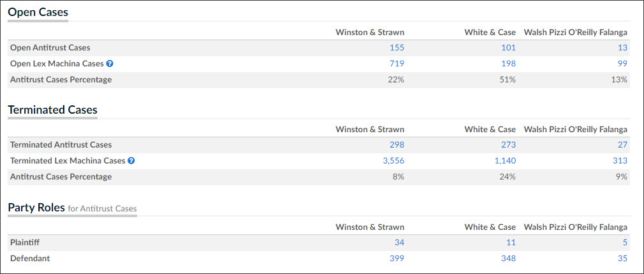Select the 313 terminated Lex Machina cases link
The image size is (644, 274).
(620, 161)
